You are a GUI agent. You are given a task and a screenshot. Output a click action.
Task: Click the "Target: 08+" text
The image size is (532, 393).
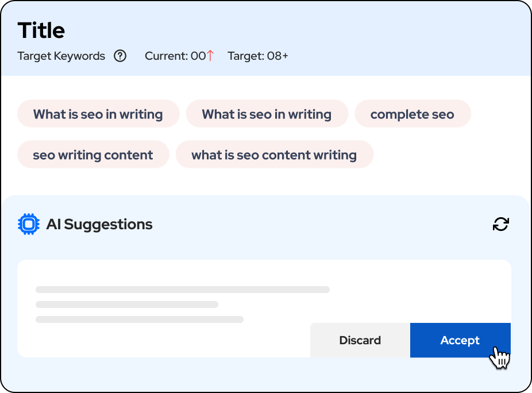click(258, 56)
